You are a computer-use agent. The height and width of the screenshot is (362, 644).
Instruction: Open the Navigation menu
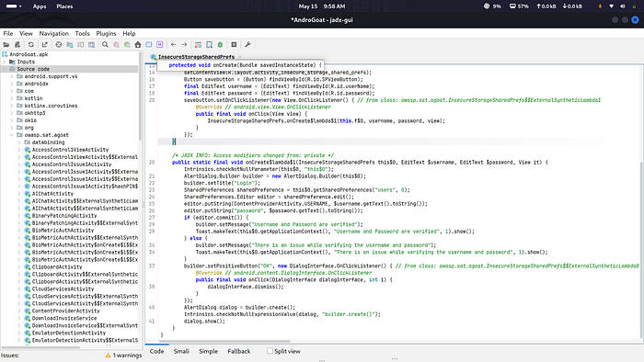(x=53, y=34)
